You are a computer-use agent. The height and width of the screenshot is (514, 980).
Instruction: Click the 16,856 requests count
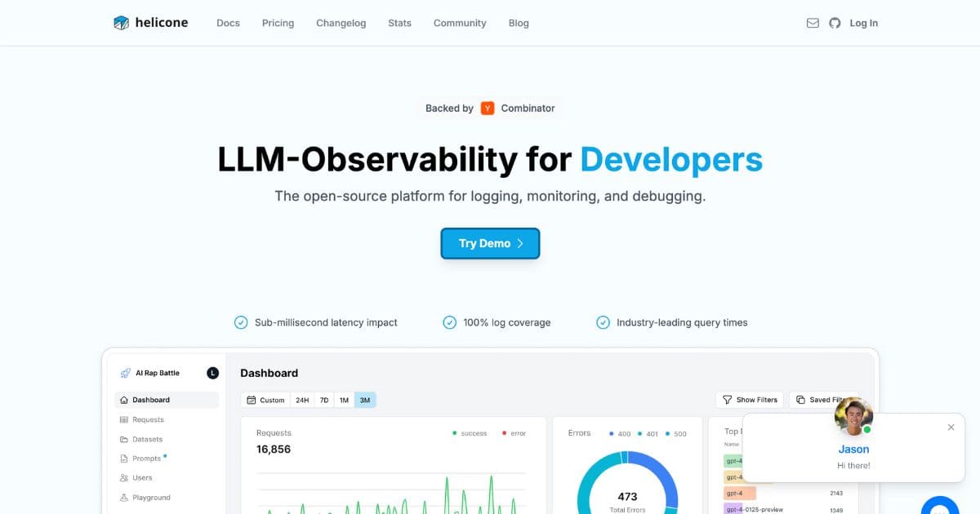[274, 450]
